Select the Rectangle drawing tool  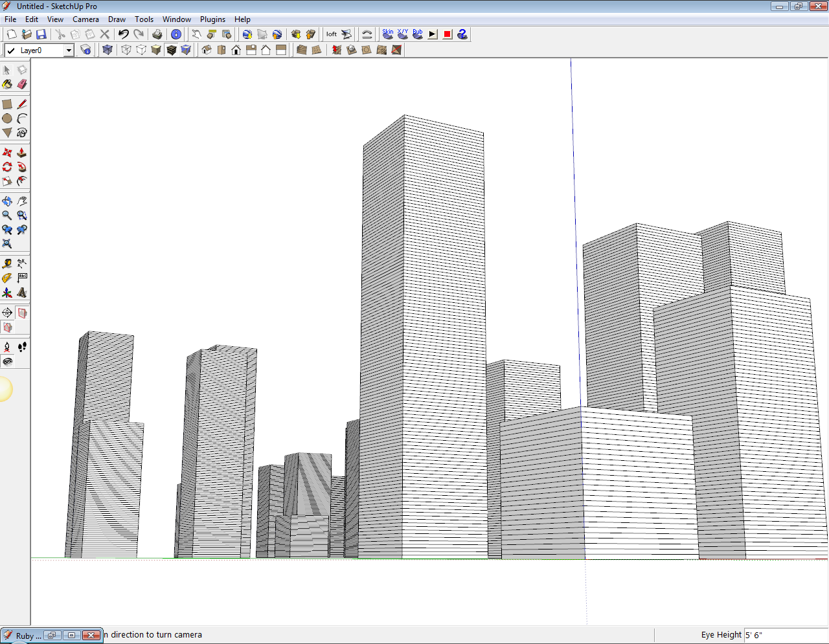(7, 103)
